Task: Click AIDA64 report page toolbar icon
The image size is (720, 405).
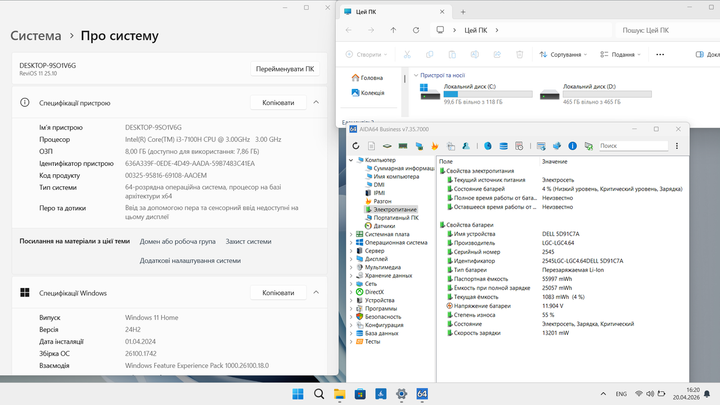Action: (x=371, y=146)
